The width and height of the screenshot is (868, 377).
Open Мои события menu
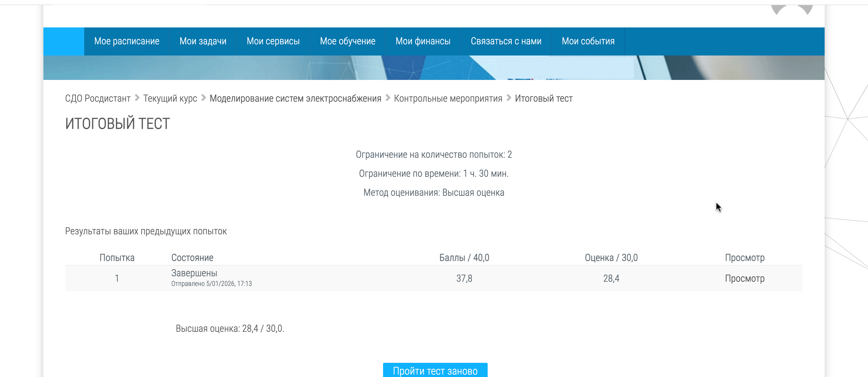(x=588, y=41)
